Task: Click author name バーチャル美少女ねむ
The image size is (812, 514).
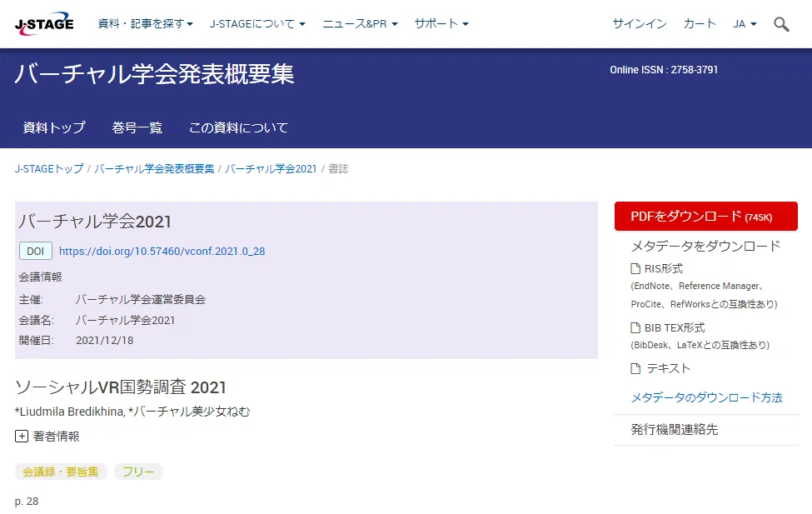Action: pyautogui.click(x=192, y=412)
